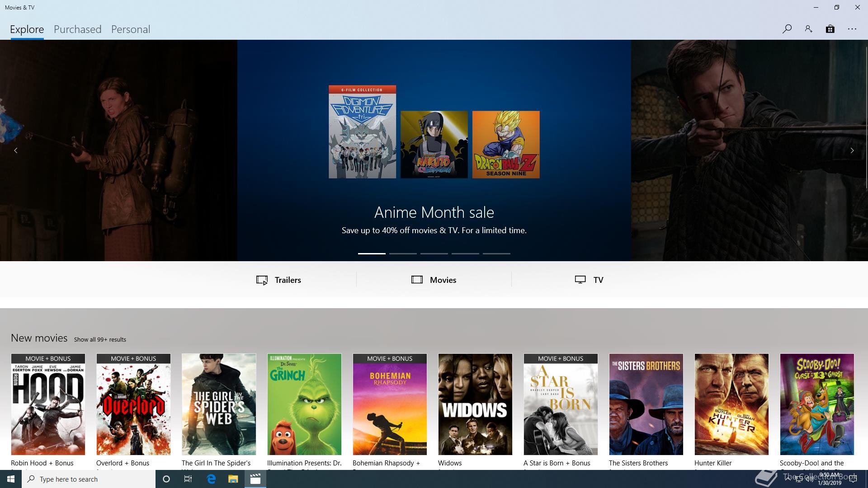
Task: Click the Digimon Adventure tri cover
Action: click(362, 131)
